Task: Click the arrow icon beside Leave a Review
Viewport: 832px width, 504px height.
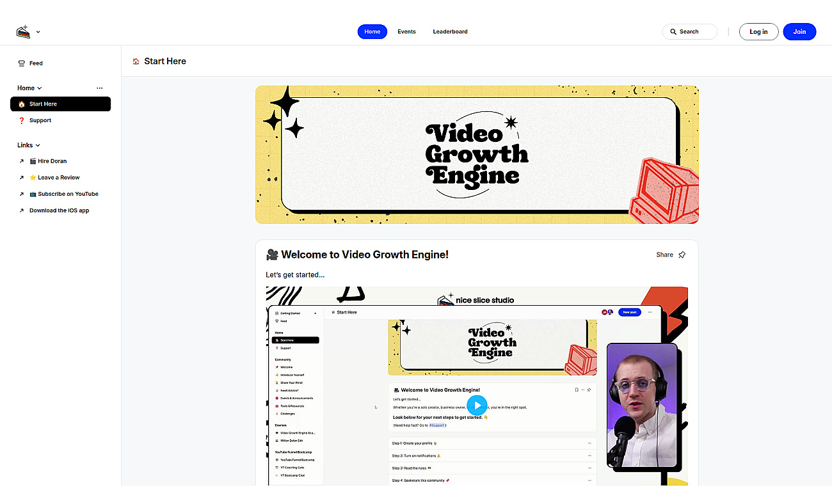Action: pyautogui.click(x=22, y=178)
